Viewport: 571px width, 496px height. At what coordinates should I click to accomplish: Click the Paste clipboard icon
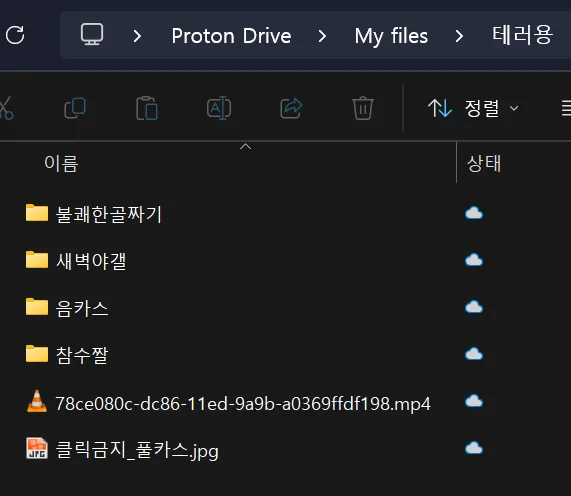click(147, 108)
